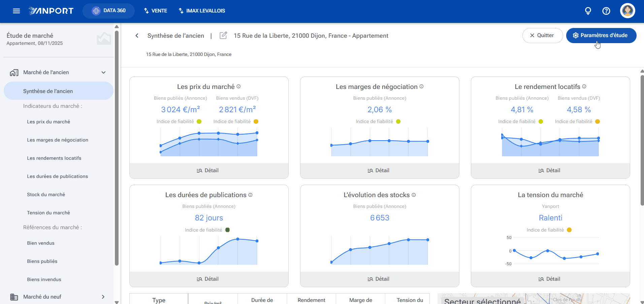Open Les durées de publications in sidebar
The image size is (644, 304).
click(57, 176)
